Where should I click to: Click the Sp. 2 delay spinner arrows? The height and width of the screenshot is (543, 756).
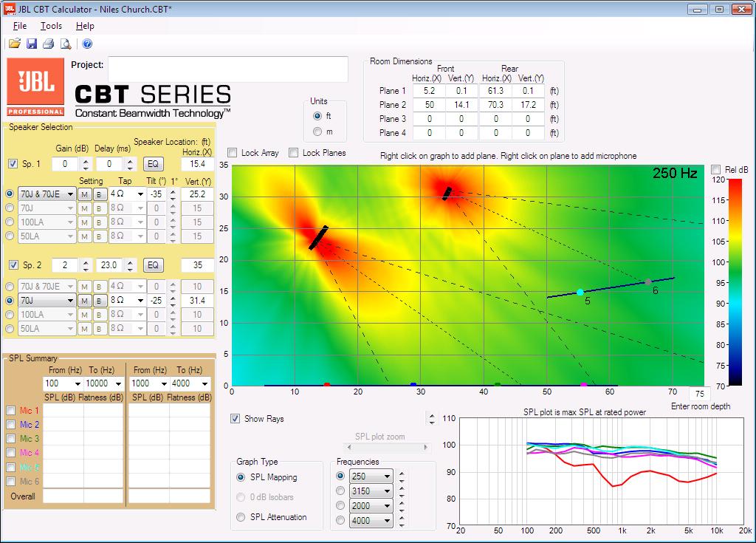coord(130,265)
